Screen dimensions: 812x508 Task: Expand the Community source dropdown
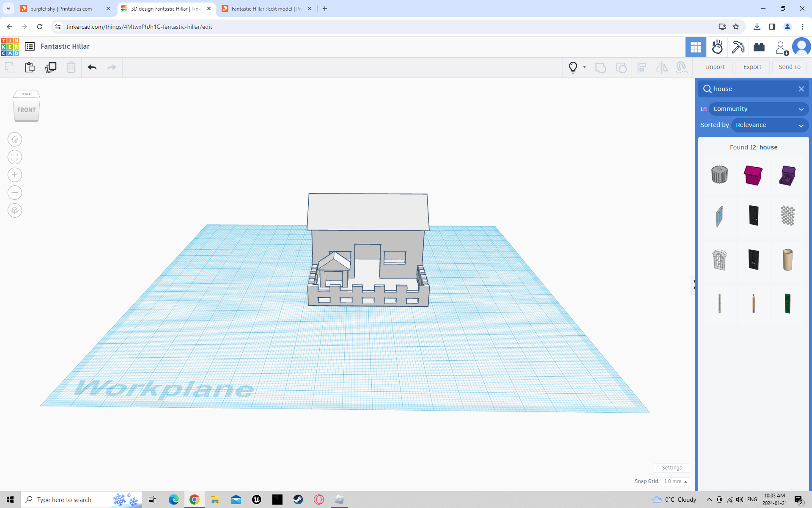pos(759,109)
